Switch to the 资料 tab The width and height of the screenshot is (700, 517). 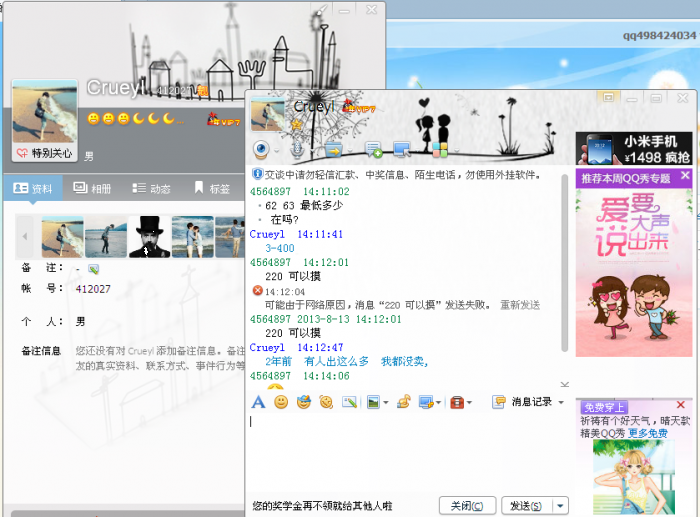point(33,188)
